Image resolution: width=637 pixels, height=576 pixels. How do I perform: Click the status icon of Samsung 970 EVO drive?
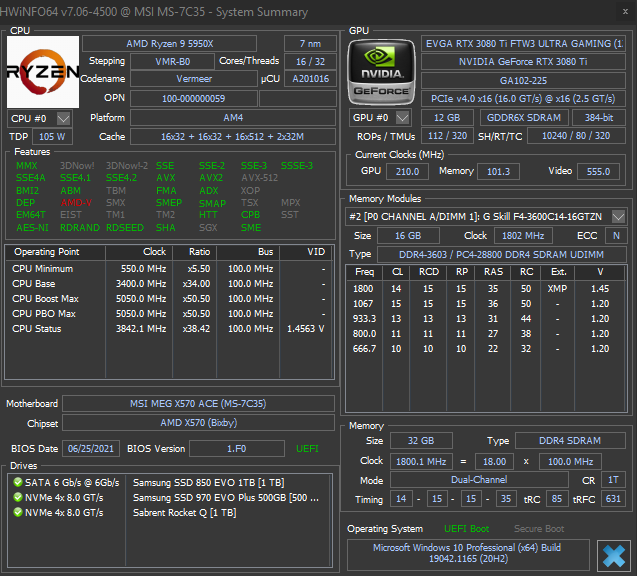point(17,497)
